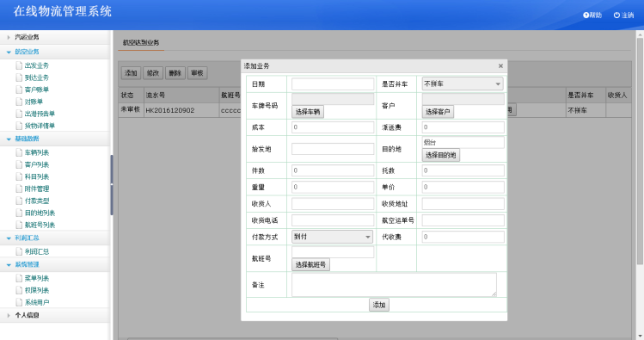Open 出发业务 page in sidebar
644x340 pixels.
(37, 65)
